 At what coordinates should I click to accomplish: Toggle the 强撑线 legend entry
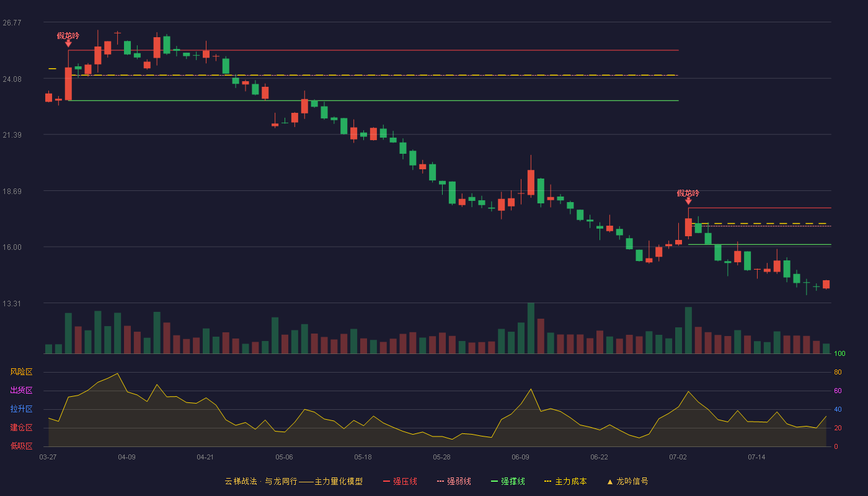[x=508, y=481]
